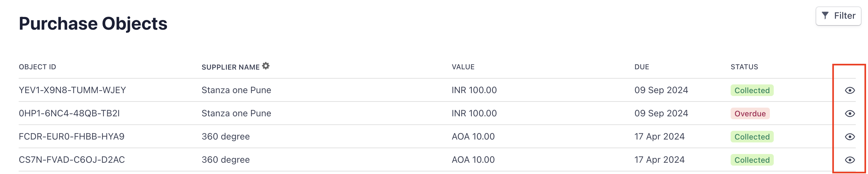The image size is (868, 174).
Task: Click the SUPPLIER NAME column header
Action: pyautogui.click(x=230, y=67)
